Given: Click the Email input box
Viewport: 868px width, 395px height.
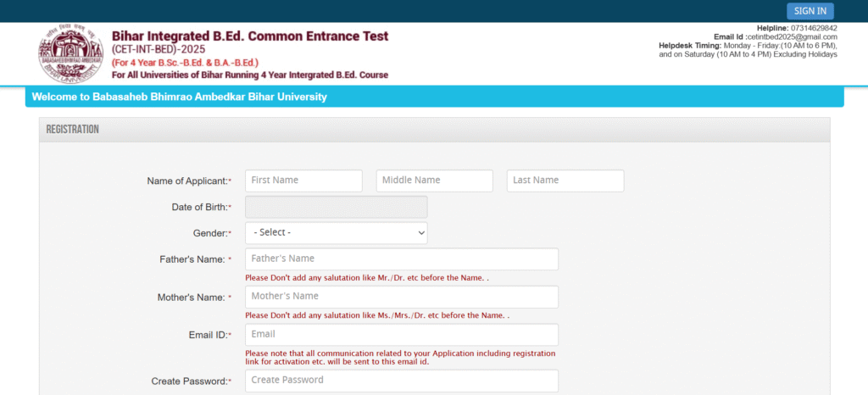Looking at the screenshot, I should pos(401,335).
